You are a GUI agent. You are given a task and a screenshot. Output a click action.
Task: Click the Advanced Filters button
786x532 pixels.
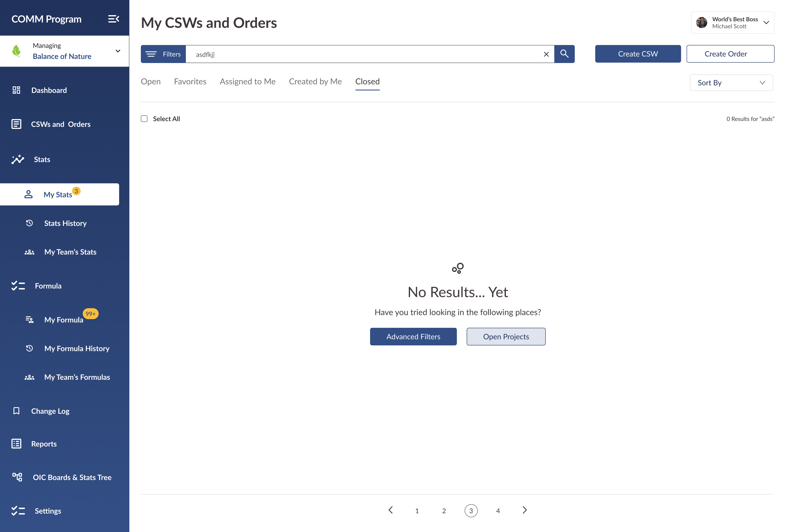[x=413, y=337]
